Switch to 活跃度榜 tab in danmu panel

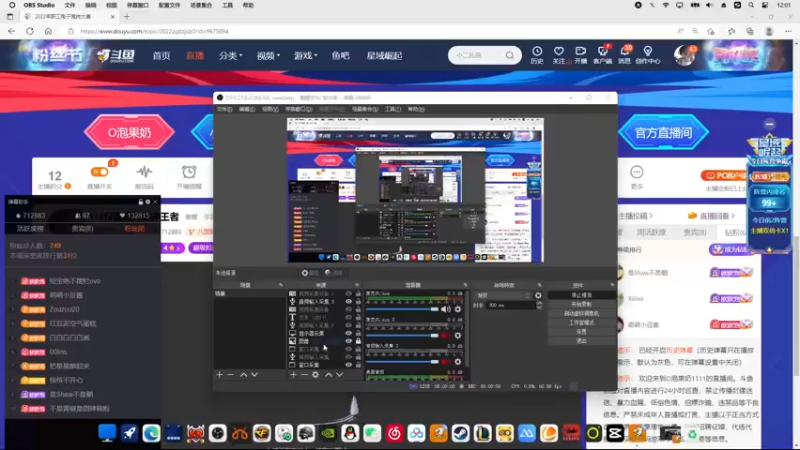click(x=30, y=229)
